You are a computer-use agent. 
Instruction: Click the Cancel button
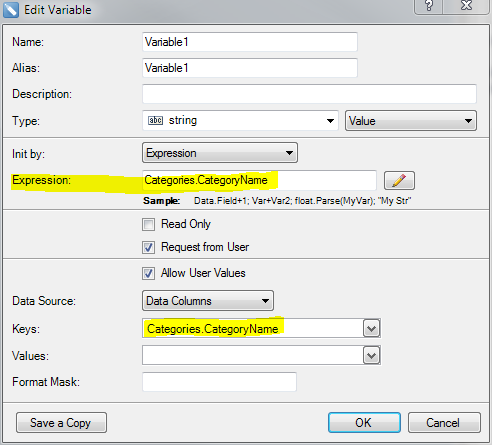(444, 423)
